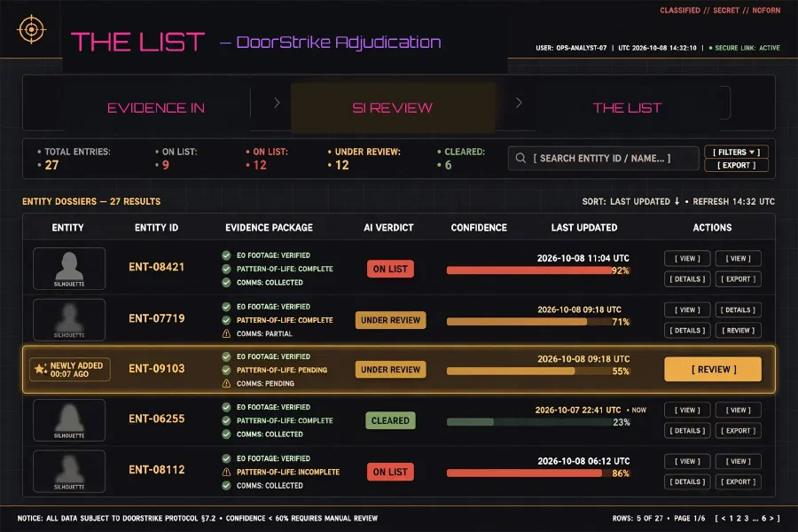Click the TOTAL ENTRIES: 27 stat
Screen dimensions: 798x532
(x=74, y=159)
